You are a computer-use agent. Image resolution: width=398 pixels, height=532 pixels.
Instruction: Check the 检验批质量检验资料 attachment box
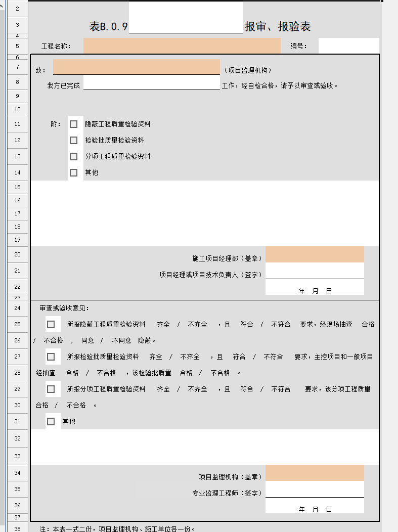[x=74, y=140]
